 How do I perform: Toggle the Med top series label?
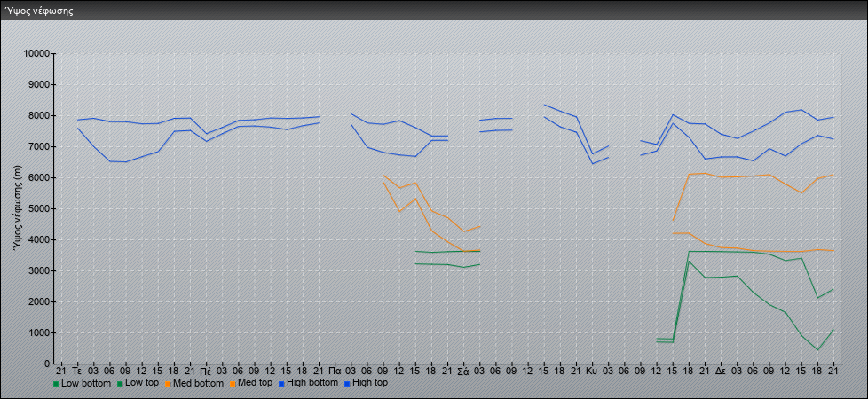[258, 384]
